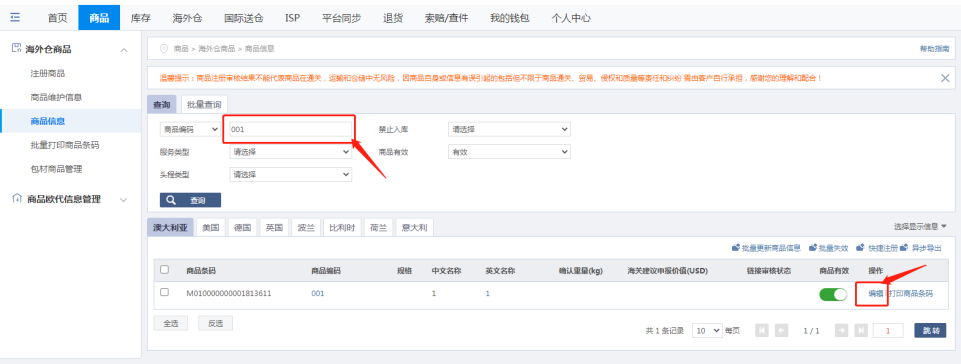
Task: Switch to the 英国 warehouse tab
Action: pyautogui.click(x=274, y=227)
